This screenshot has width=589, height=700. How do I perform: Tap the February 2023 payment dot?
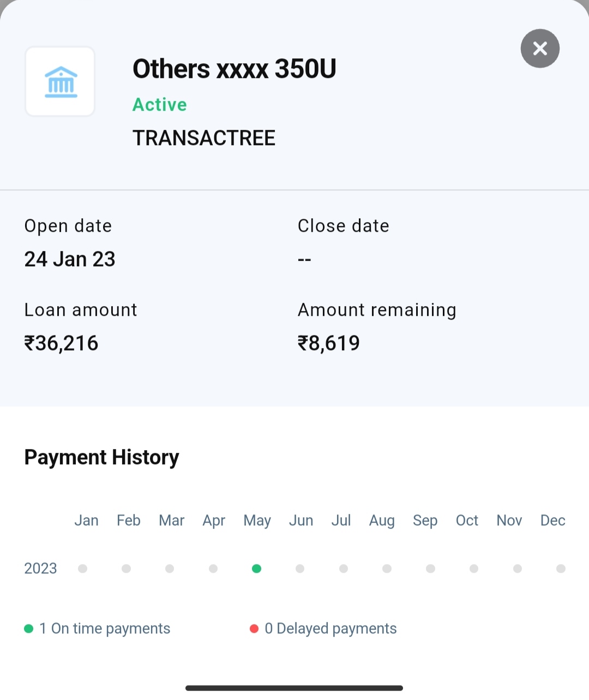point(126,569)
